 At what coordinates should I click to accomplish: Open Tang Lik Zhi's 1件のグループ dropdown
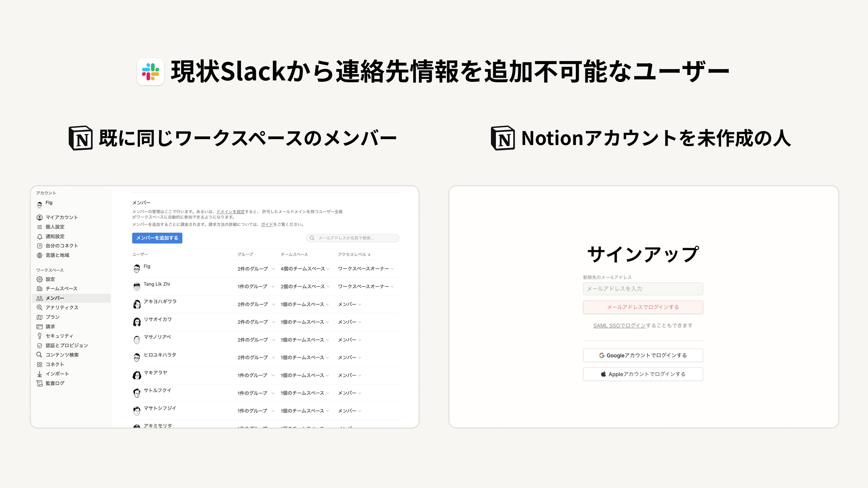(256, 287)
